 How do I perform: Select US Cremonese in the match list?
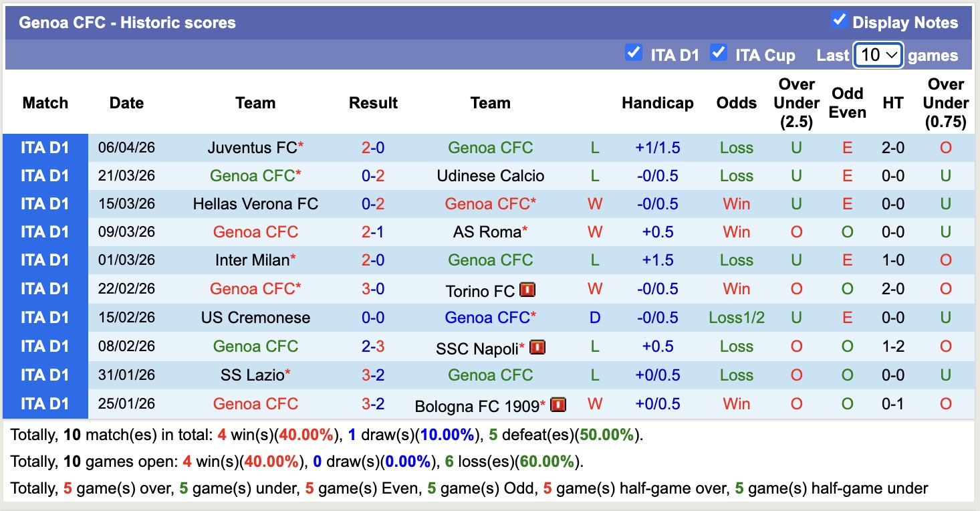click(x=256, y=318)
